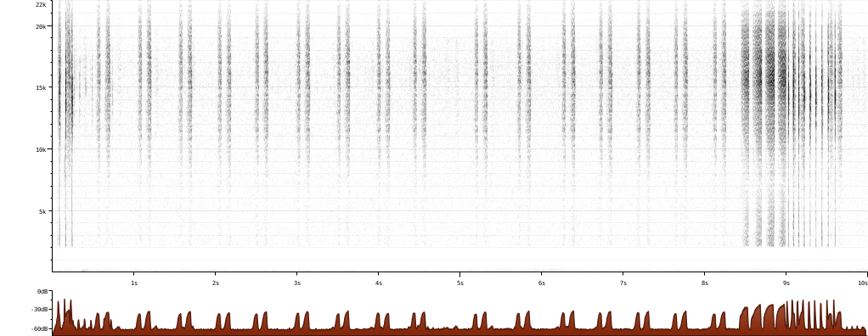Select the 8s mark on the timeline

tap(705, 283)
